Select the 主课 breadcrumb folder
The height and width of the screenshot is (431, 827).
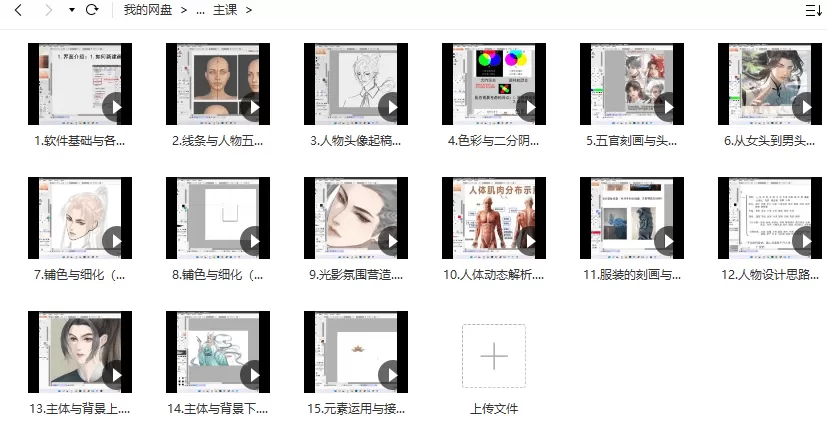225,10
